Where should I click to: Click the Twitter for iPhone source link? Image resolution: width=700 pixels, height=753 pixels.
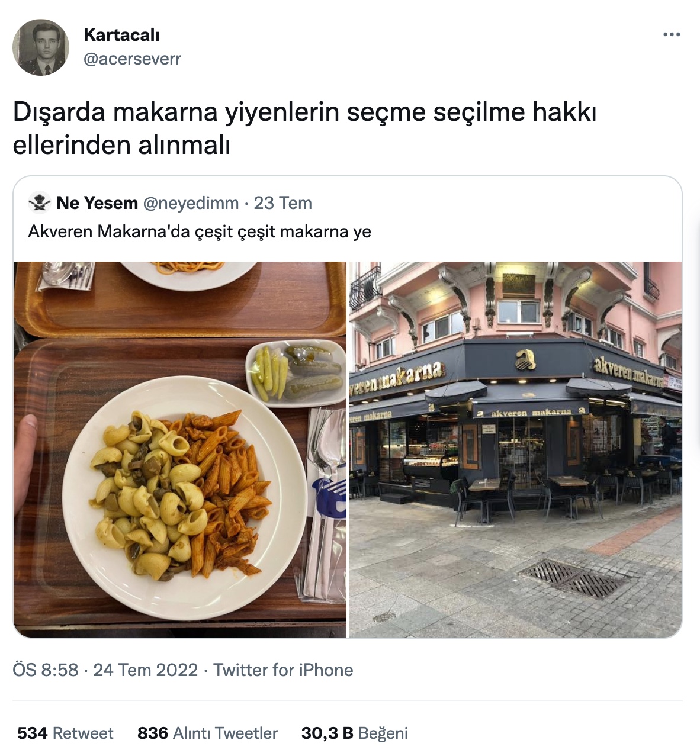click(x=283, y=670)
